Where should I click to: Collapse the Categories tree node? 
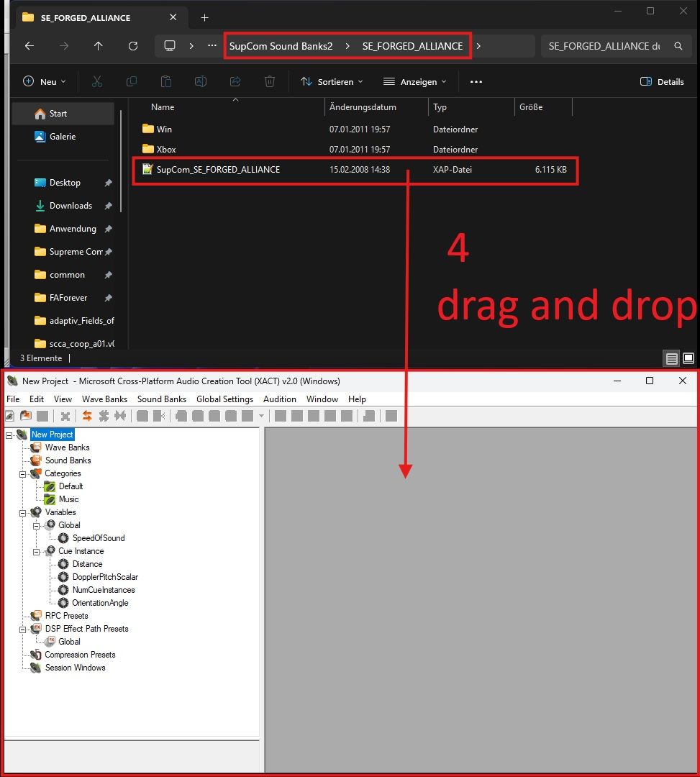[x=22, y=474]
